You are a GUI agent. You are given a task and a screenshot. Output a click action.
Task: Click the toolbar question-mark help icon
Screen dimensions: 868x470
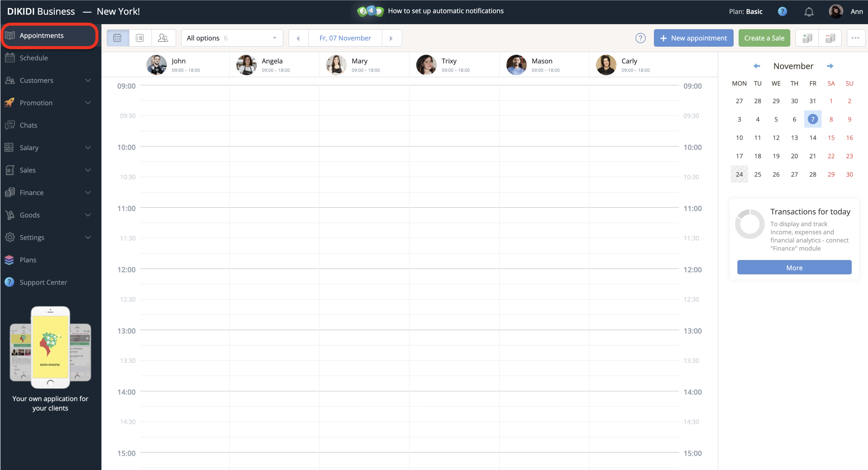click(640, 38)
